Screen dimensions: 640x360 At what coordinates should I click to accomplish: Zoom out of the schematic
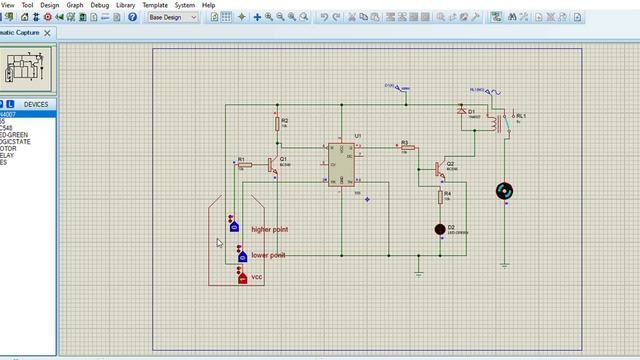pos(280,17)
